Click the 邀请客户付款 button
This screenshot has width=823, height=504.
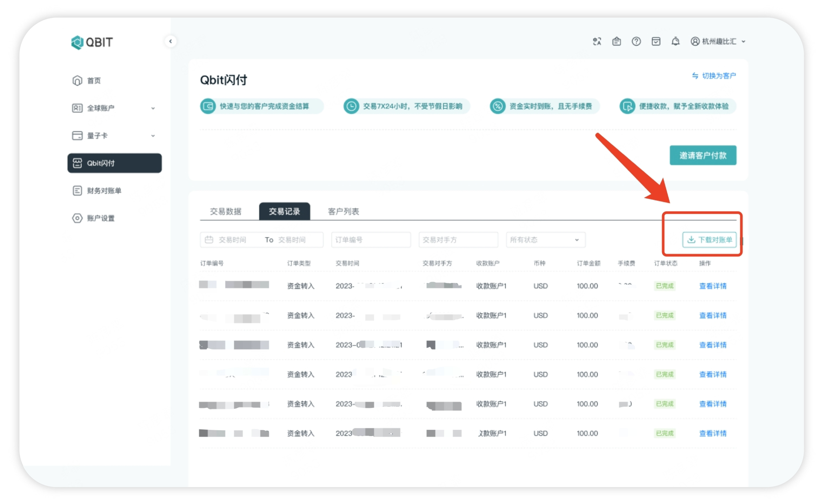(x=703, y=156)
